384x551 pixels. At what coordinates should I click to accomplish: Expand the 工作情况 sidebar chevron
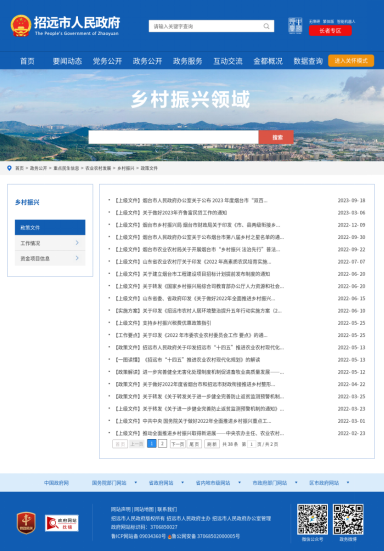pyautogui.click(x=77, y=243)
